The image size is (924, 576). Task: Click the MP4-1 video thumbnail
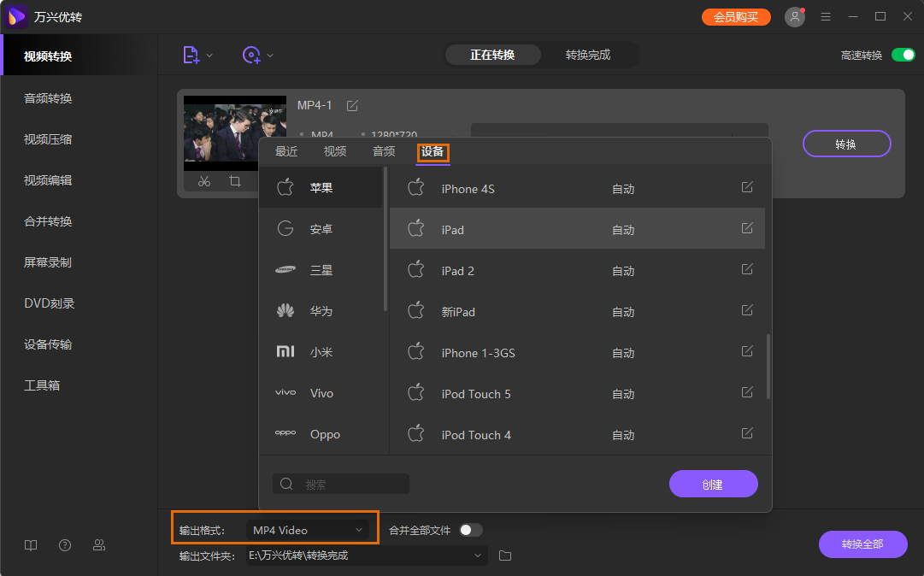(234, 133)
